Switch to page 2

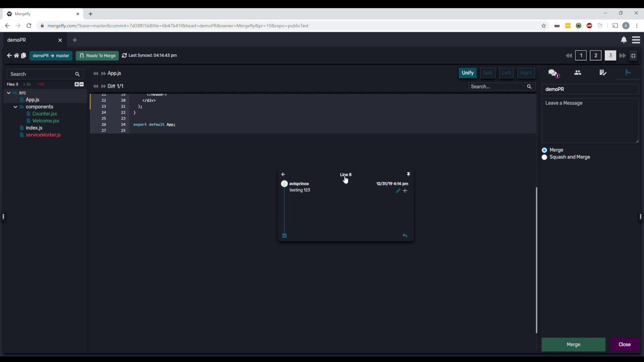pos(596,55)
